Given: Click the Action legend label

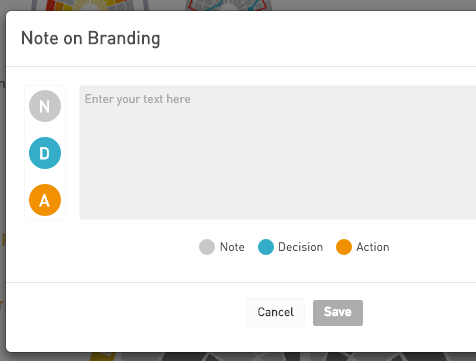Looking at the screenshot, I should click(x=373, y=247).
